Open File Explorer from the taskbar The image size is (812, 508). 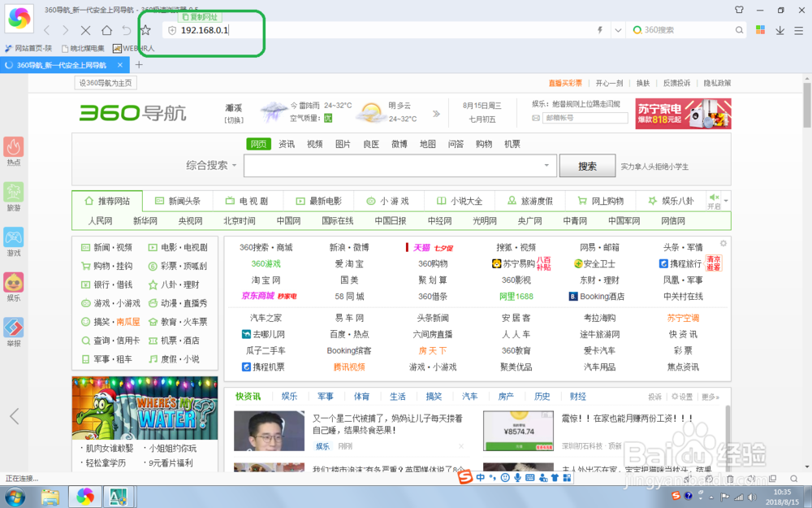[50, 497]
